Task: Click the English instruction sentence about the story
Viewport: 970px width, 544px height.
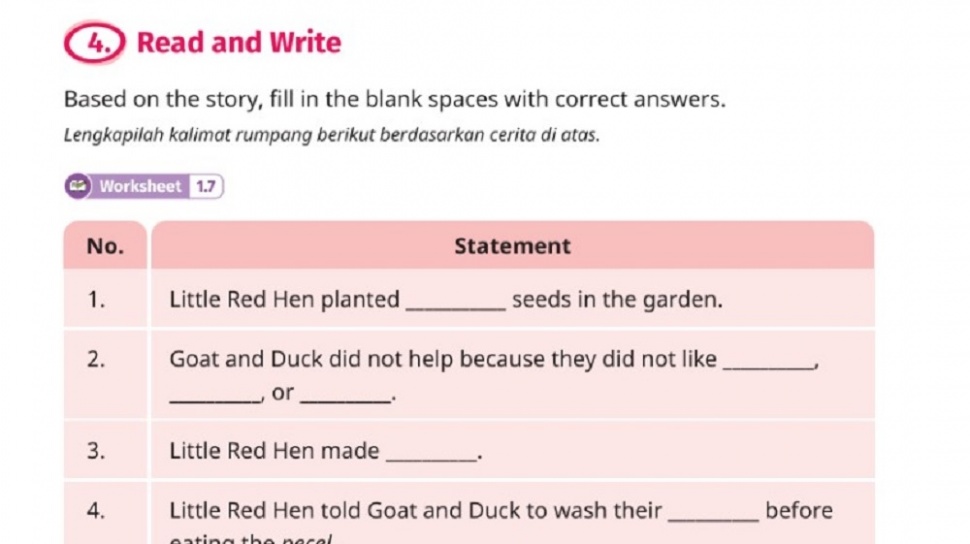Action: point(394,100)
